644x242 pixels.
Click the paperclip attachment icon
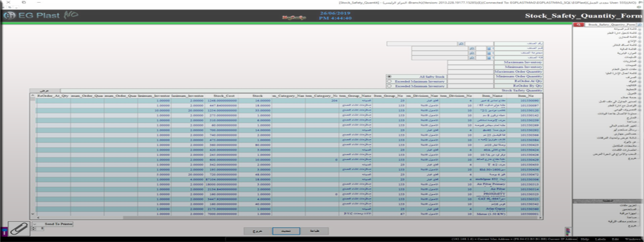coord(18,229)
